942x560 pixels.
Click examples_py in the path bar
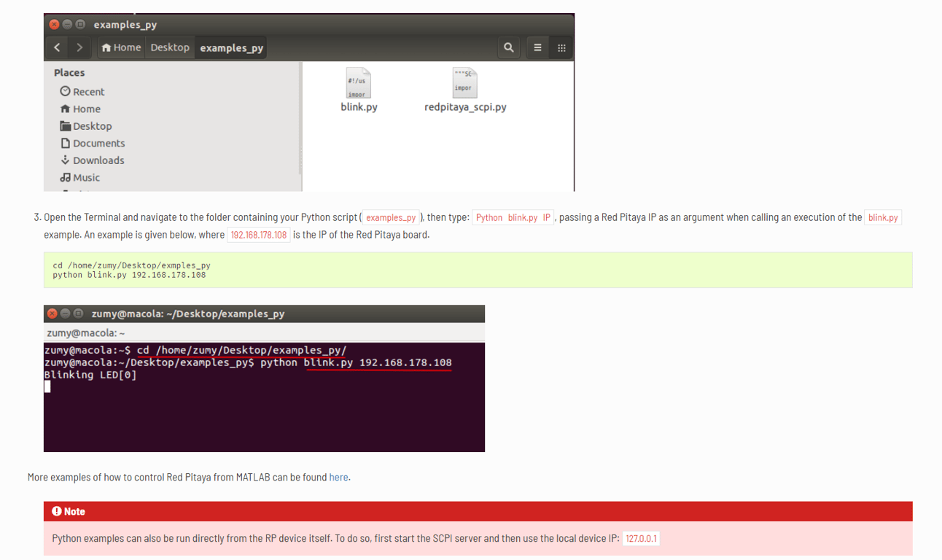pos(231,47)
